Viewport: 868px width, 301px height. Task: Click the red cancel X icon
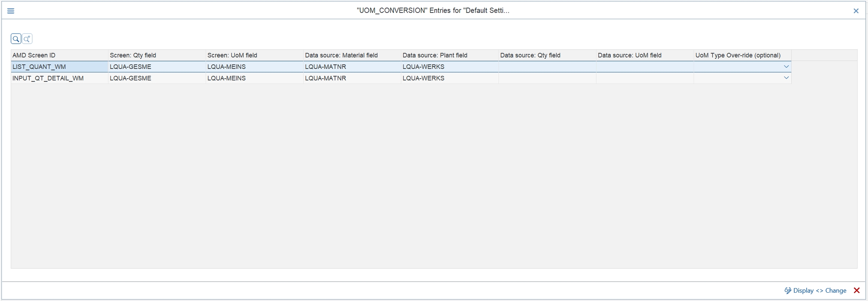pyautogui.click(x=856, y=290)
